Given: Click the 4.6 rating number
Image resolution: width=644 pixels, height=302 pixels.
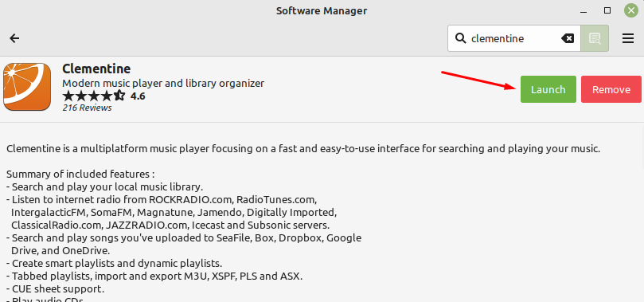Looking at the screenshot, I should pos(138,96).
